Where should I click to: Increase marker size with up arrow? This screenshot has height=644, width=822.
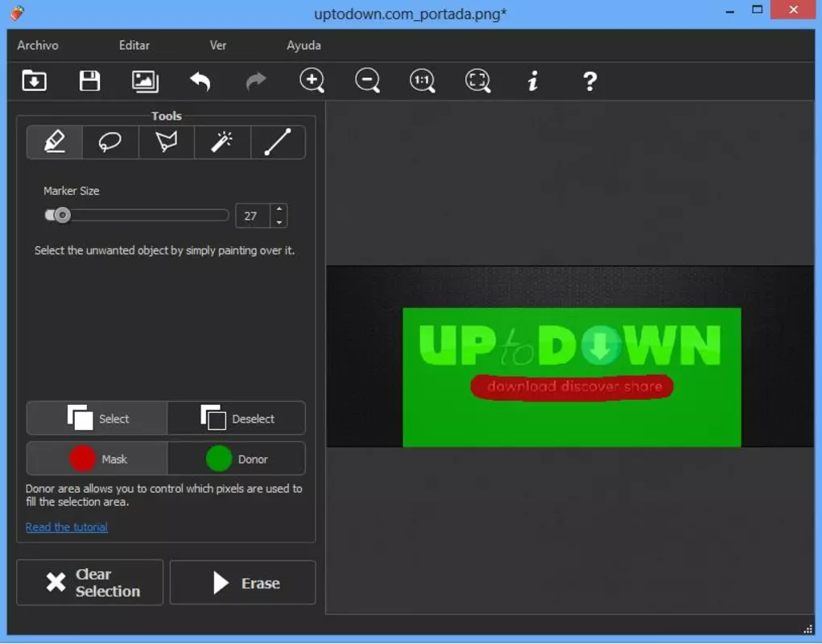coord(279,209)
